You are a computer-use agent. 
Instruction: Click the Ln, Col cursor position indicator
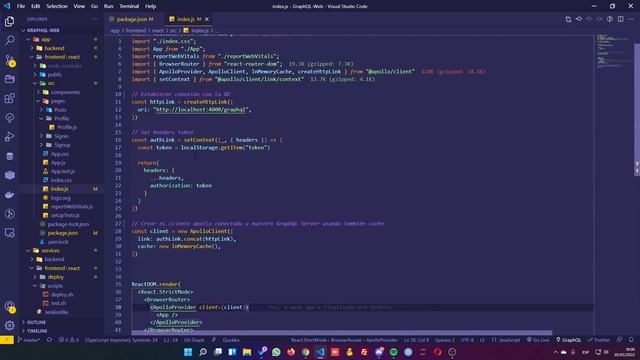[416, 340]
